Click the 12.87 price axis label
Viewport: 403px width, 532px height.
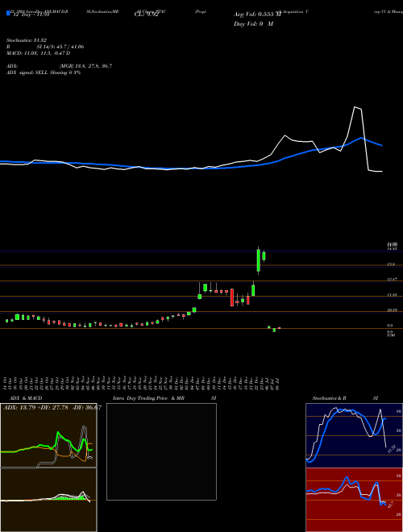click(392, 279)
